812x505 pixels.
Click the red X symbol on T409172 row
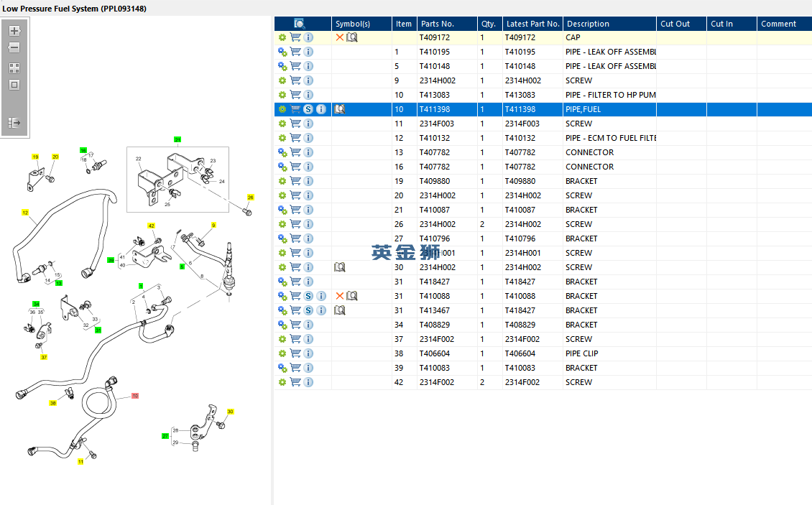tap(340, 37)
